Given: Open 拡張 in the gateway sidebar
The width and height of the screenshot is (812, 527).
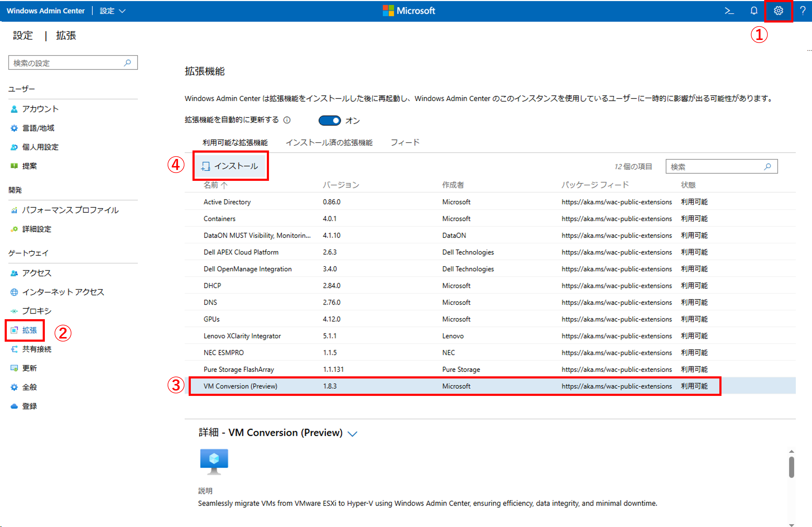Looking at the screenshot, I should tap(29, 330).
